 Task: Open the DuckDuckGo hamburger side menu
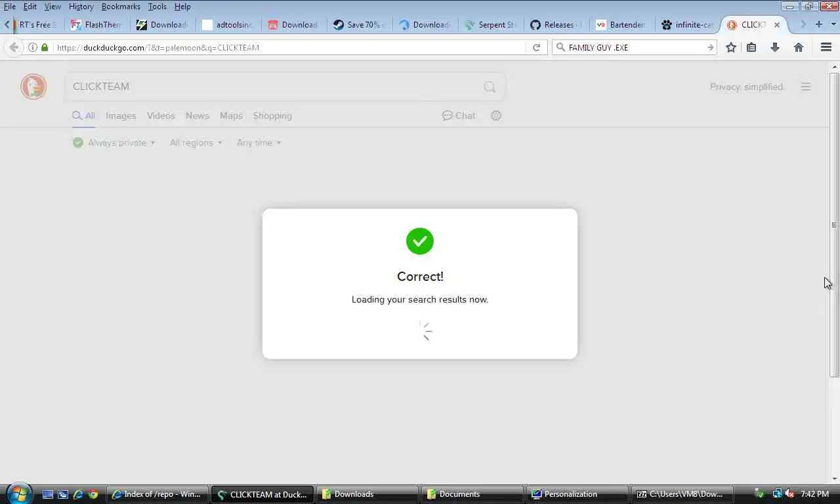(x=806, y=87)
